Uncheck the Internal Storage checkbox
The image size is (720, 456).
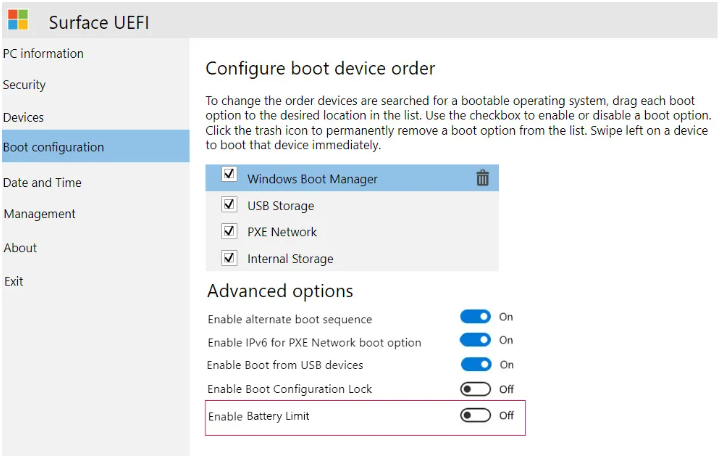pyautogui.click(x=229, y=258)
